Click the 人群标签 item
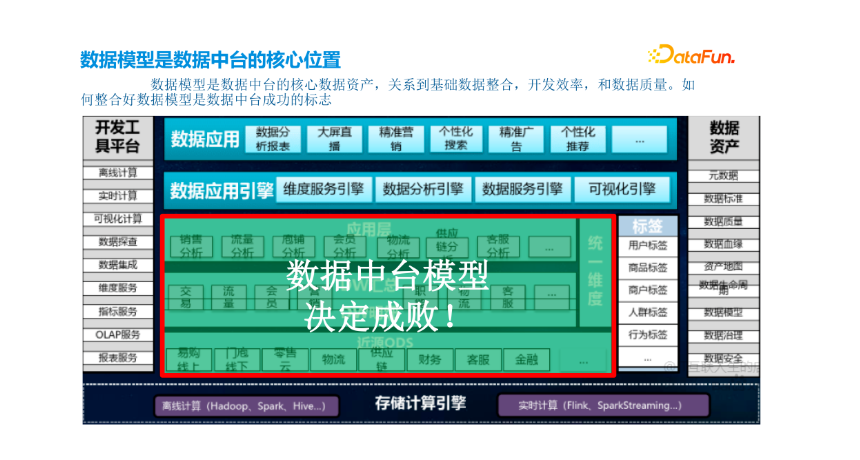Viewport: 860px width, 460px height. point(648,313)
